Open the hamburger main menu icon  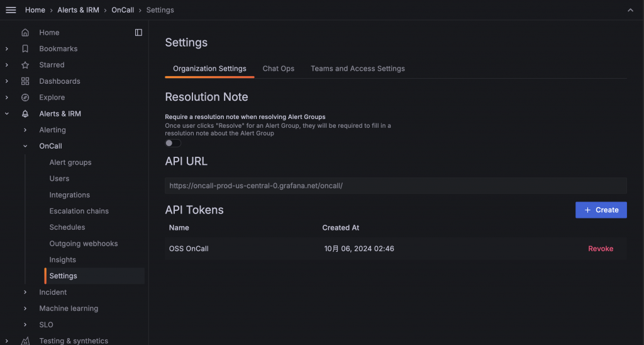pyautogui.click(x=11, y=10)
